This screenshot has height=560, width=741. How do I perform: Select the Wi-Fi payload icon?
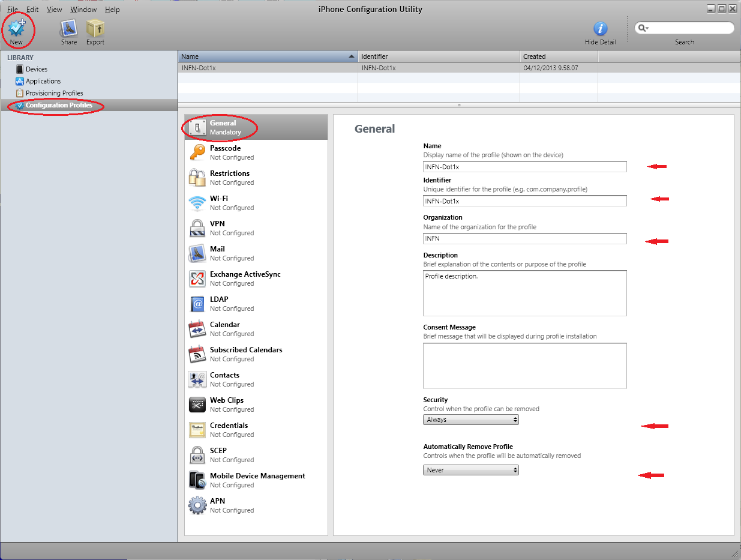tap(197, 203)
